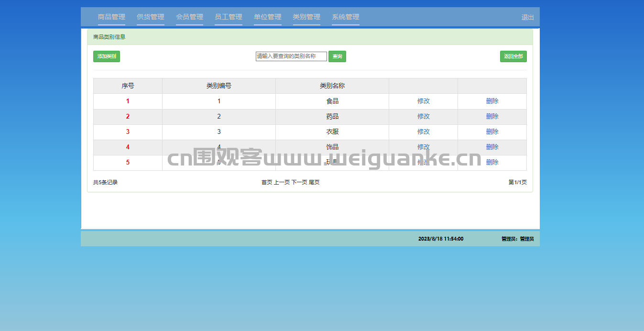Click 删除 in the row numbered 5
This screenshot has width=644, height=331.
click(x=492, y=162)
